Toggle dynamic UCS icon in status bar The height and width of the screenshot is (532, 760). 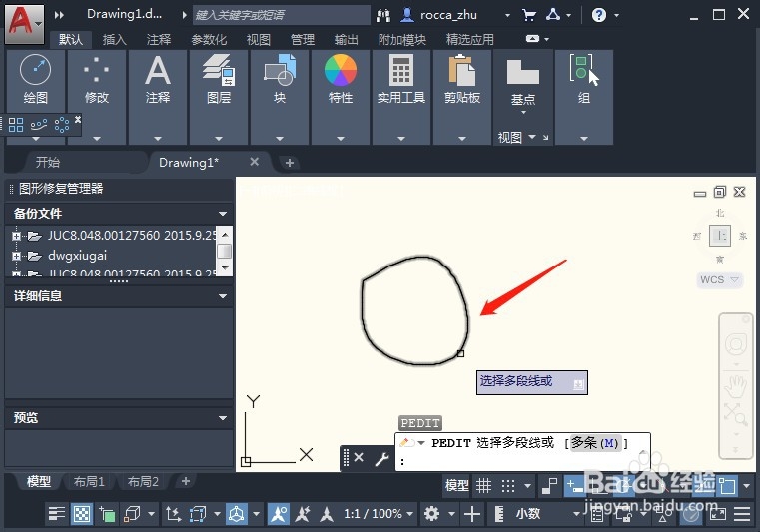point(173,514)
